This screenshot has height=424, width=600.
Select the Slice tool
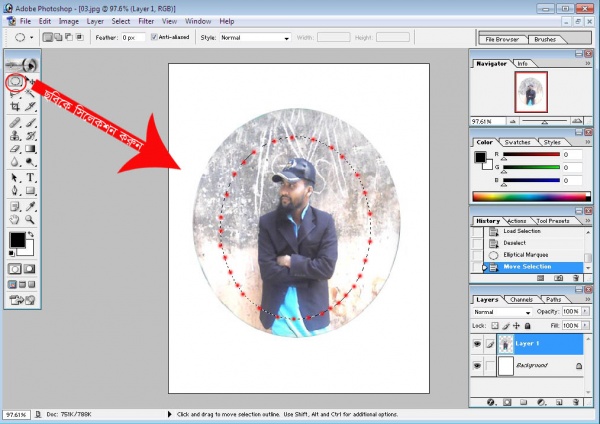click(30, 106)
